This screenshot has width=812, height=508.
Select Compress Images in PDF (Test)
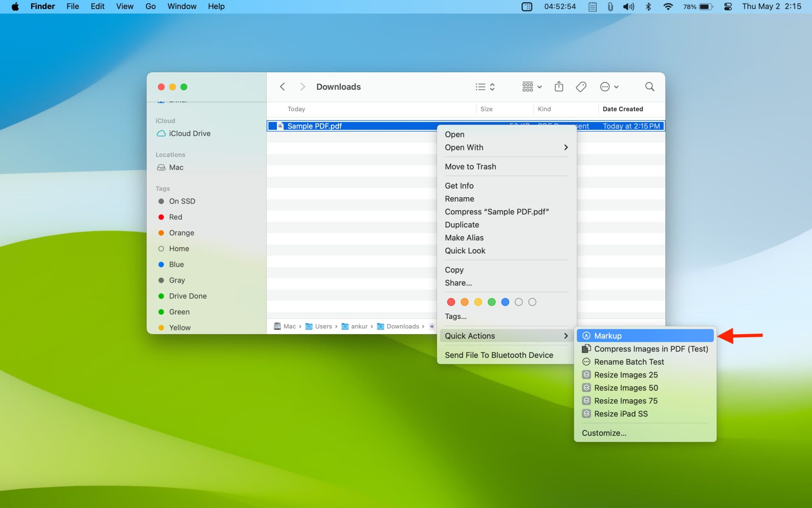(x=645, y=349)
